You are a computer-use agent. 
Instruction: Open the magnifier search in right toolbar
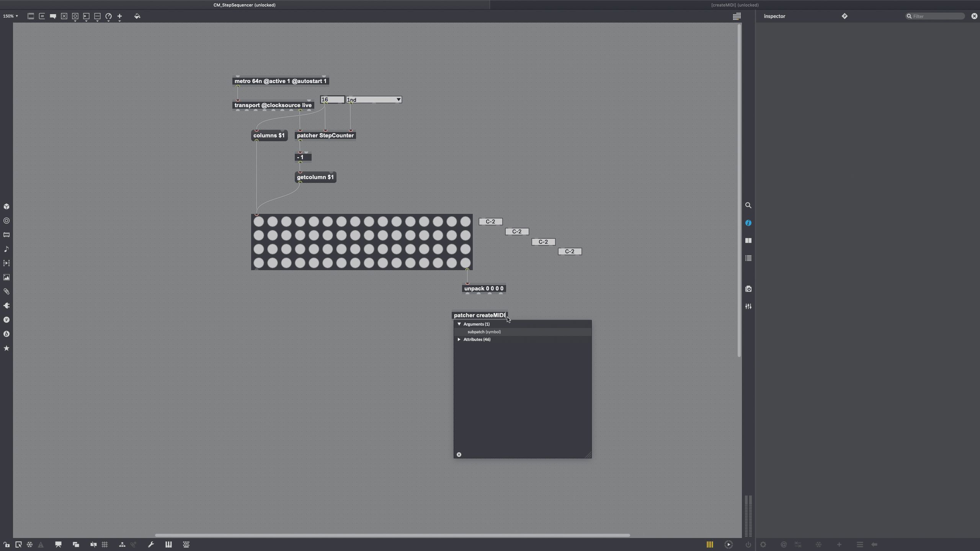tap(748, 205)
